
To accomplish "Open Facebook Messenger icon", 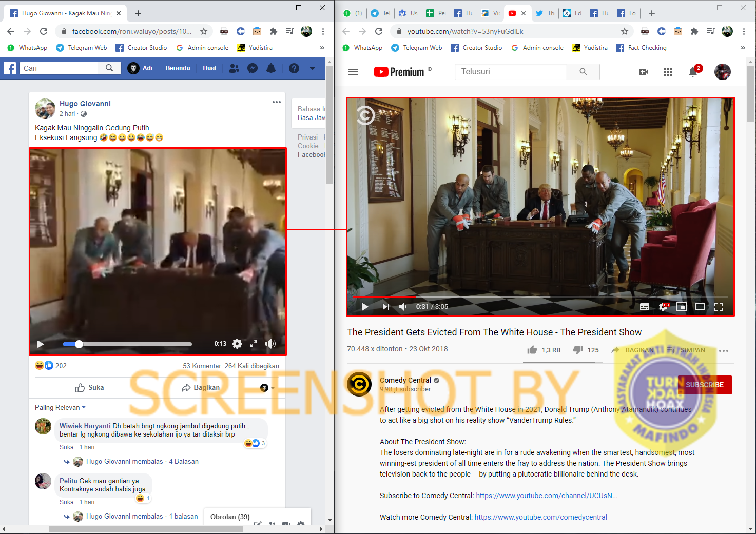I will [253, 68].
